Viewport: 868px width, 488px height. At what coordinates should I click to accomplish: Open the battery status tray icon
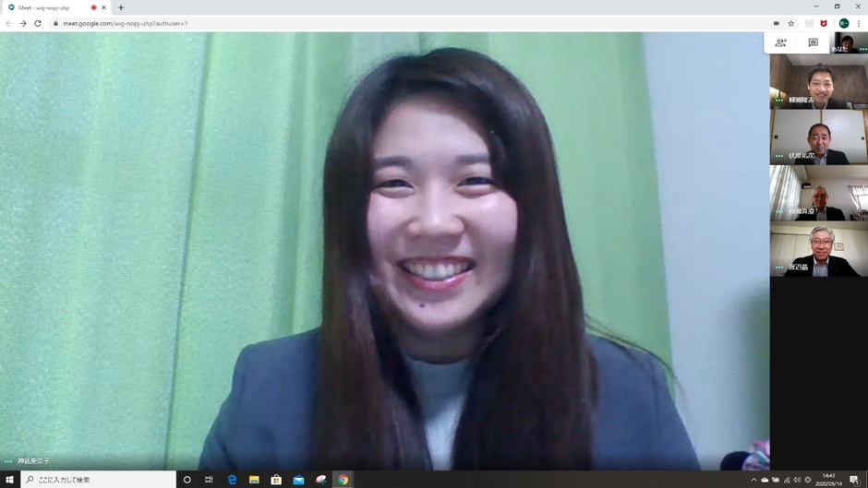pyautogui.click(x=776, y=480)
